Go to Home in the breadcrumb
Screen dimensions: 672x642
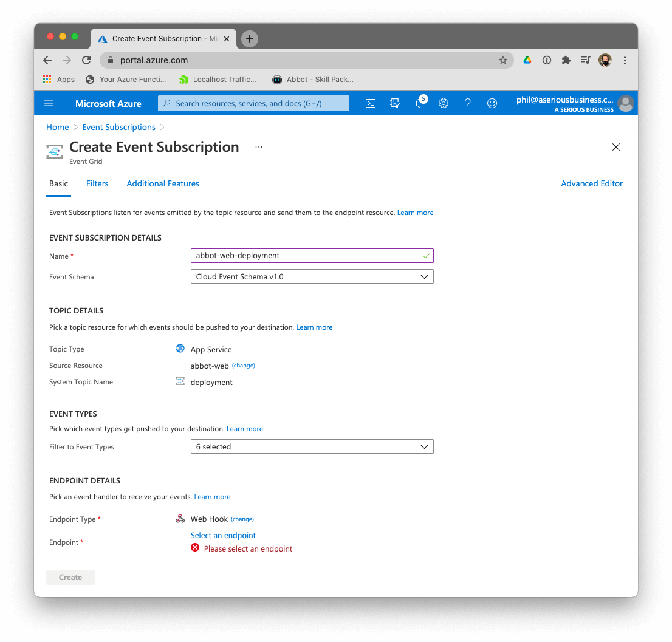click(x=58, y=127)
